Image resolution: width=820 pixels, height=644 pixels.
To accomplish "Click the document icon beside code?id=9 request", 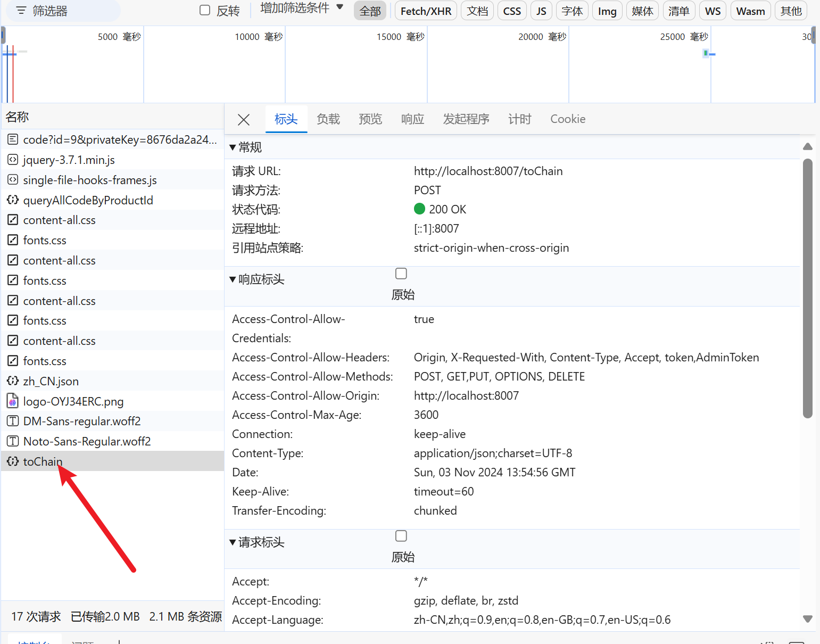I will coord(13,139).
